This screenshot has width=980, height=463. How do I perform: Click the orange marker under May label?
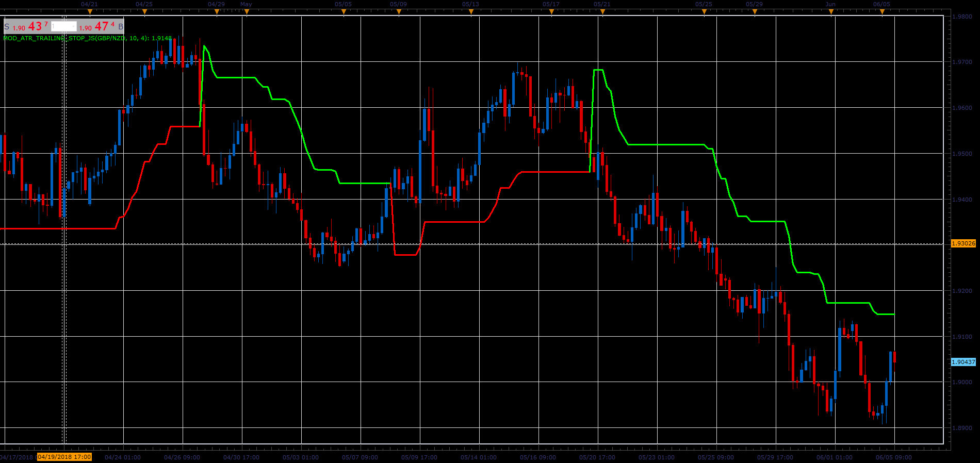point(247,11)
